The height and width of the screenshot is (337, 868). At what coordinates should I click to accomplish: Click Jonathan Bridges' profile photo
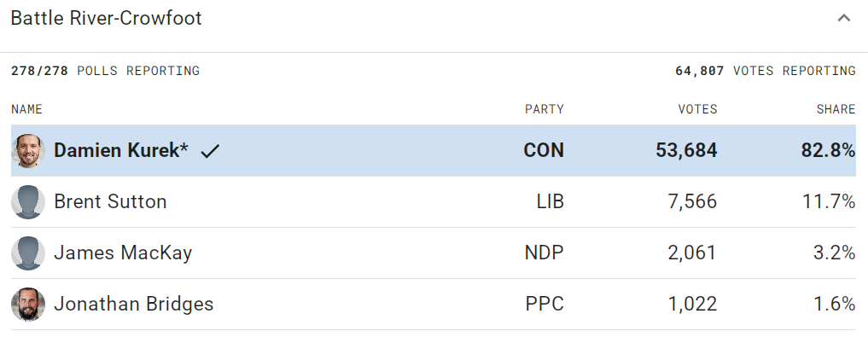point(27,304)
